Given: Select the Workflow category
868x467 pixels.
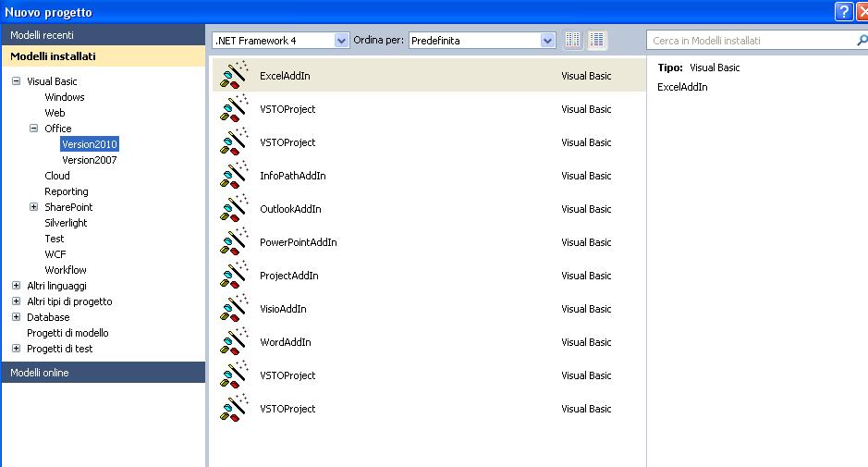Looking at the screenshot, I should pyautogui.click(x=66, y=270).
